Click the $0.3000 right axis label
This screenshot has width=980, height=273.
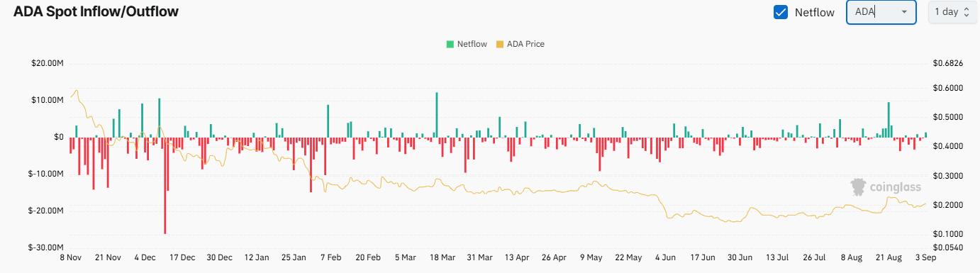click(x=949, y=176)
